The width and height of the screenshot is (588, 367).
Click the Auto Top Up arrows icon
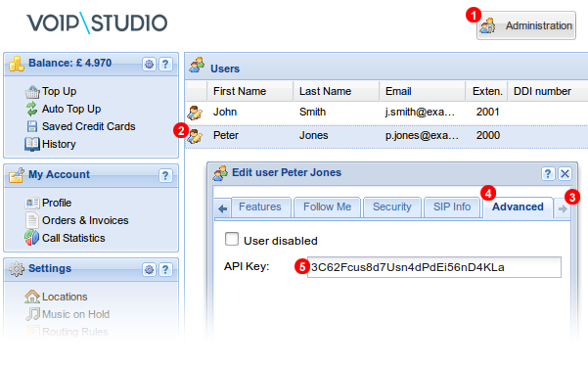[32, 109]
